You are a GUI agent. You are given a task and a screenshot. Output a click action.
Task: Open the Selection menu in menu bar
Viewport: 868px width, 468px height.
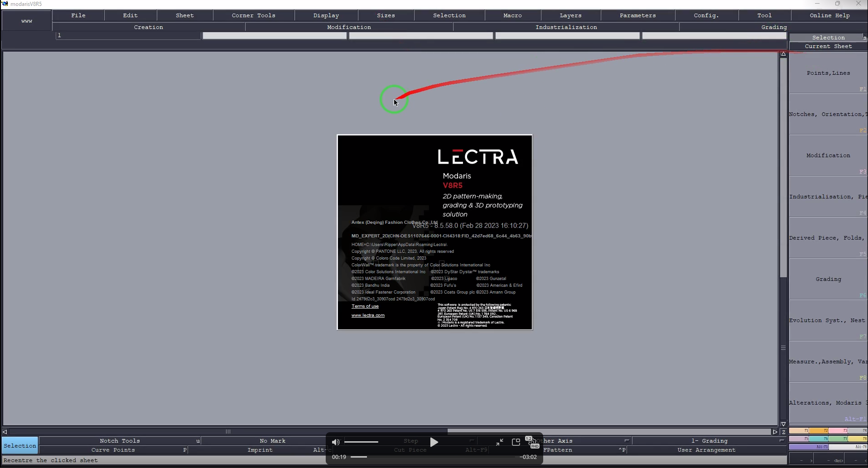coord(449,15)
